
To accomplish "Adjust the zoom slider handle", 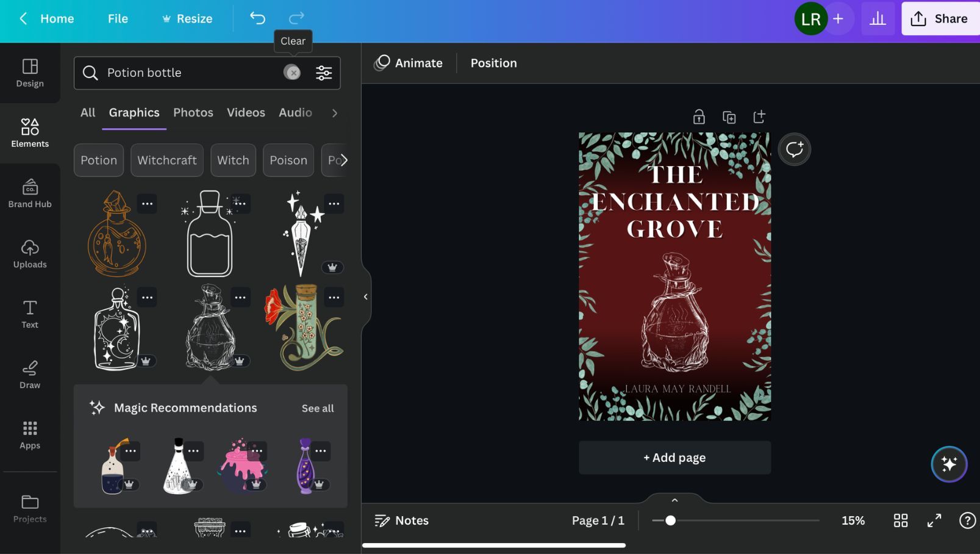I will 670,520.
